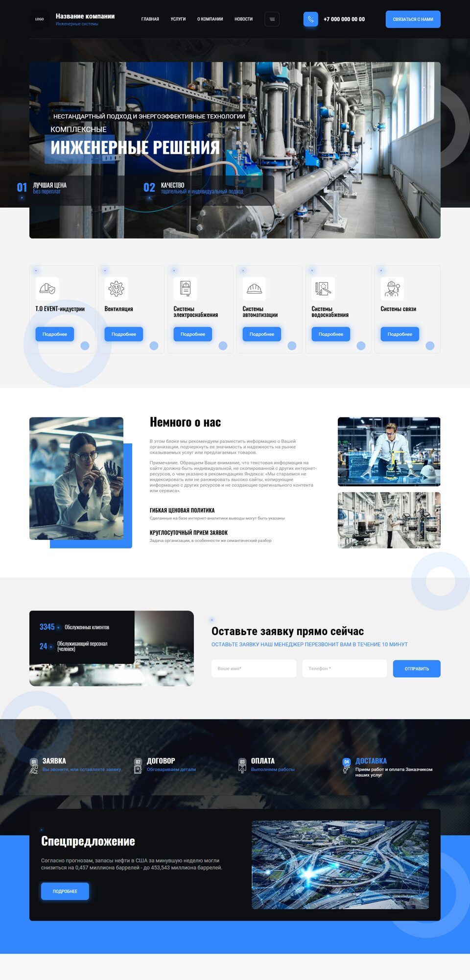Click the ИНЖЕНЕРНЫЕ РЕШЕНИЯ hero heading
The image size is (470, 980).
(x=135, y=147)
